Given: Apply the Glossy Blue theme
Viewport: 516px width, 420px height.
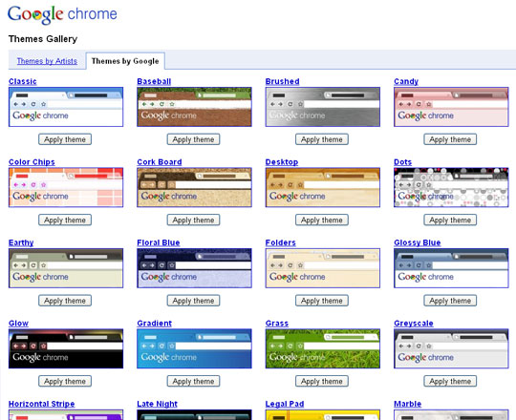Looking at the screenshot, I should (x=450, y=301).
